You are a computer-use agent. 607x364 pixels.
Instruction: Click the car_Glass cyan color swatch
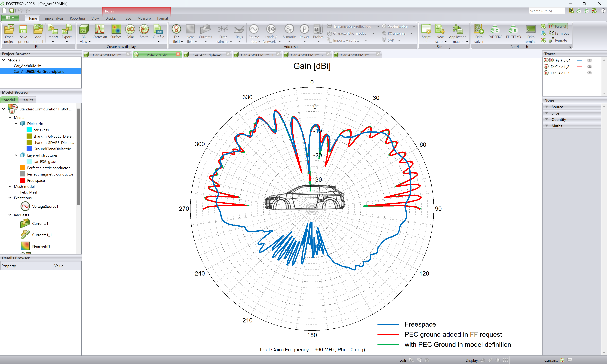[29, 130]
